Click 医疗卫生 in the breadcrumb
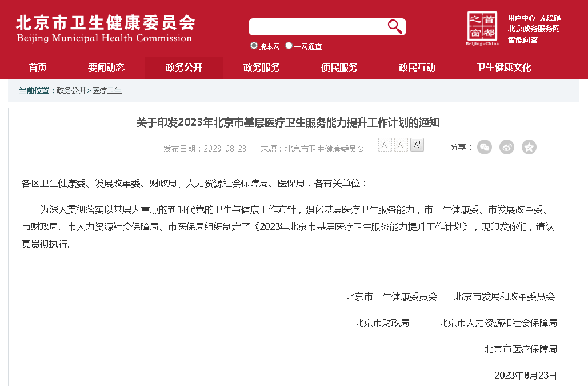Image resolution: width=588 pixels, height=386 pixels. pyautogui.click(x=107, y=90)
